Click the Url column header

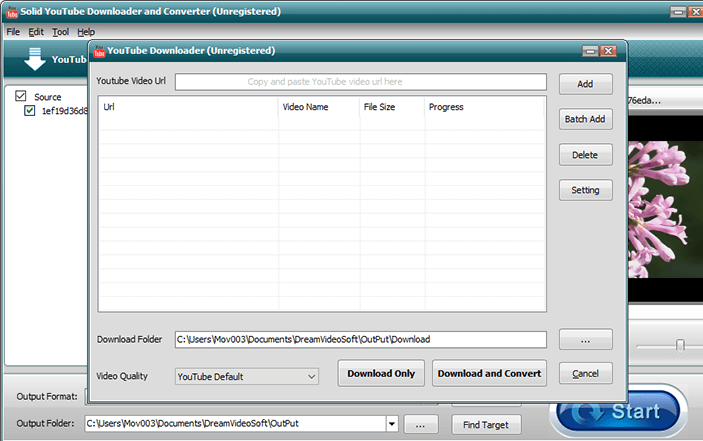click(x=188, y=107)
